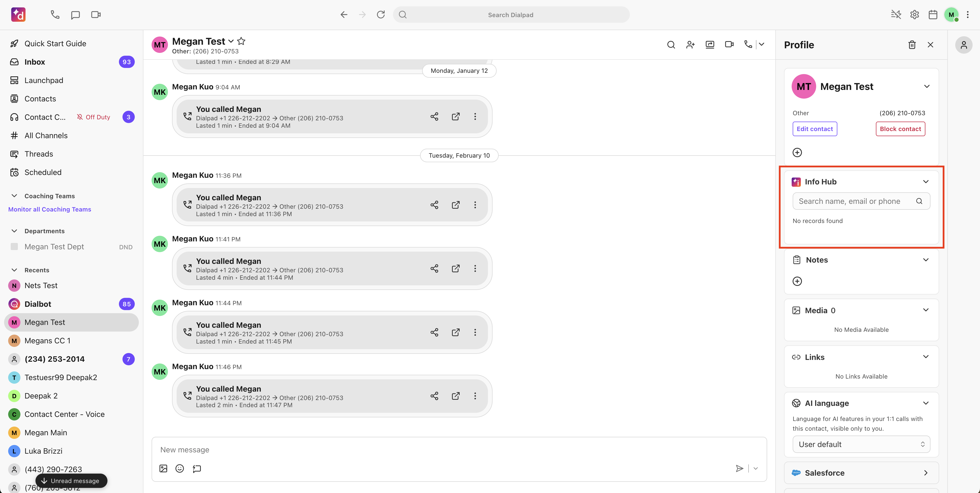Open Launchpad from sidebar
The height and width of the screenshot is (493, 980).
(71, 80)
